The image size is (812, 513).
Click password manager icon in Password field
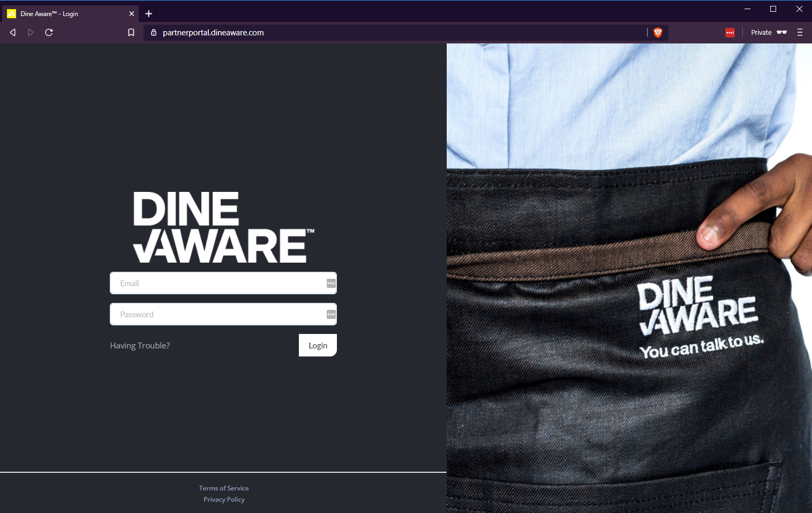click(x=331, y=315)
